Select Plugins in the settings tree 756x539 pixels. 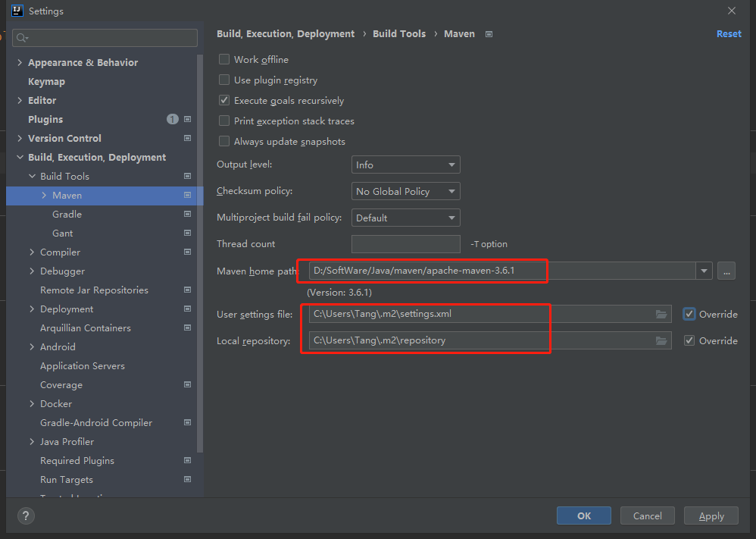tap(45, 119)
